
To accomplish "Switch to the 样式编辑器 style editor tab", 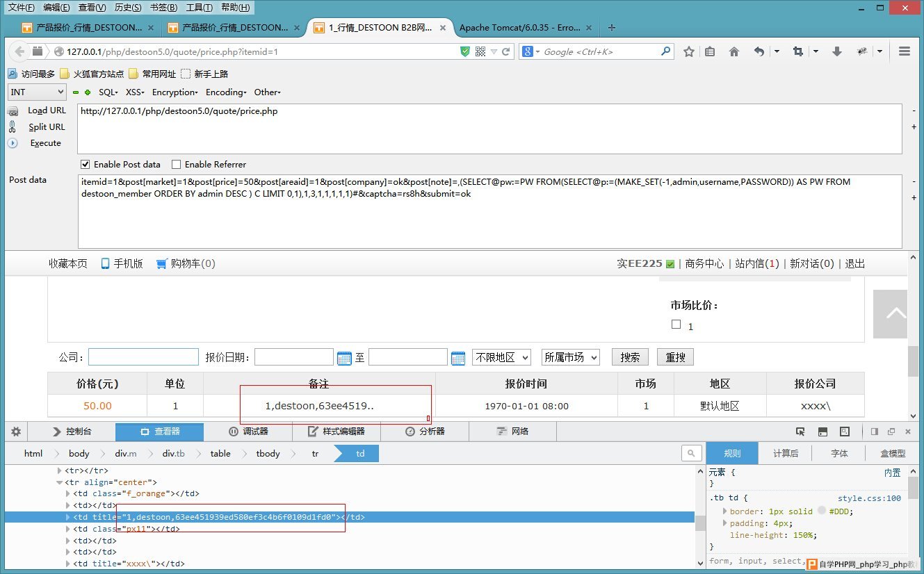I will (x=337, y=432).
